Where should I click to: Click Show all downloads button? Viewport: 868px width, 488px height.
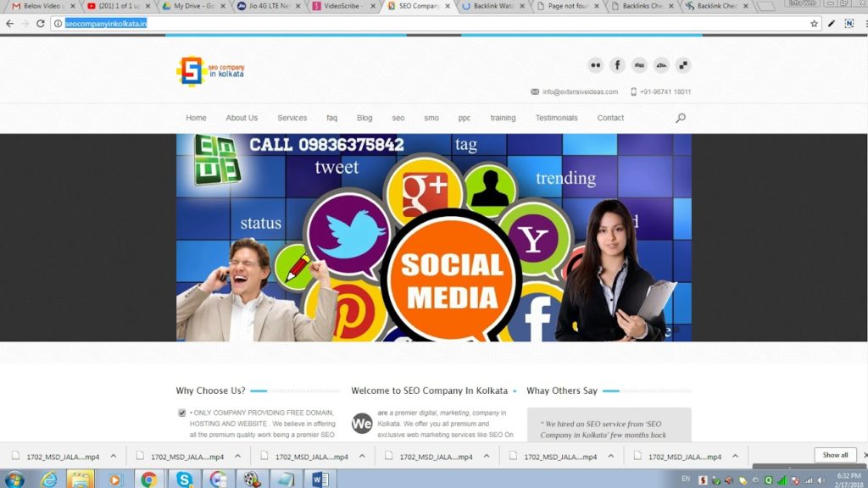pyautogui.click(x=835, y=455)
